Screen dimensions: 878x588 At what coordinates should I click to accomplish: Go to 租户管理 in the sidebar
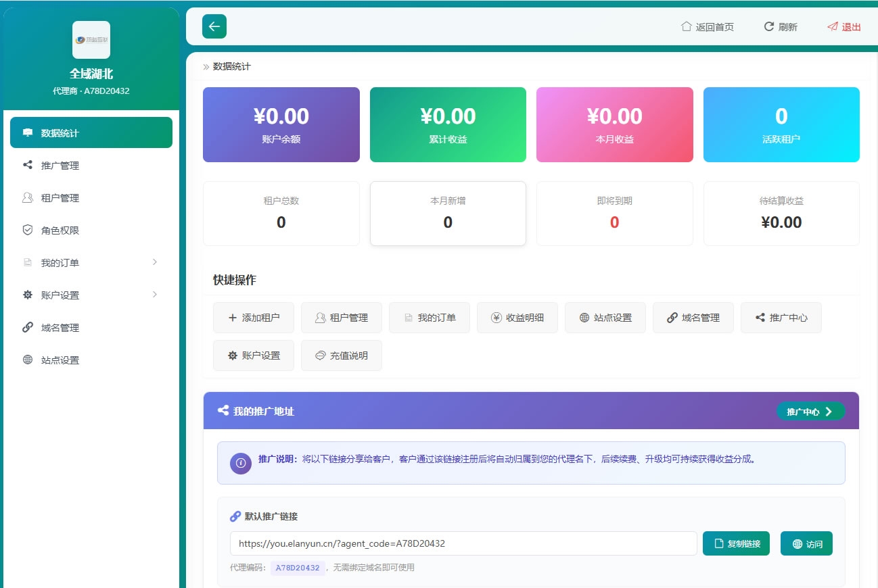click(91, 197)
